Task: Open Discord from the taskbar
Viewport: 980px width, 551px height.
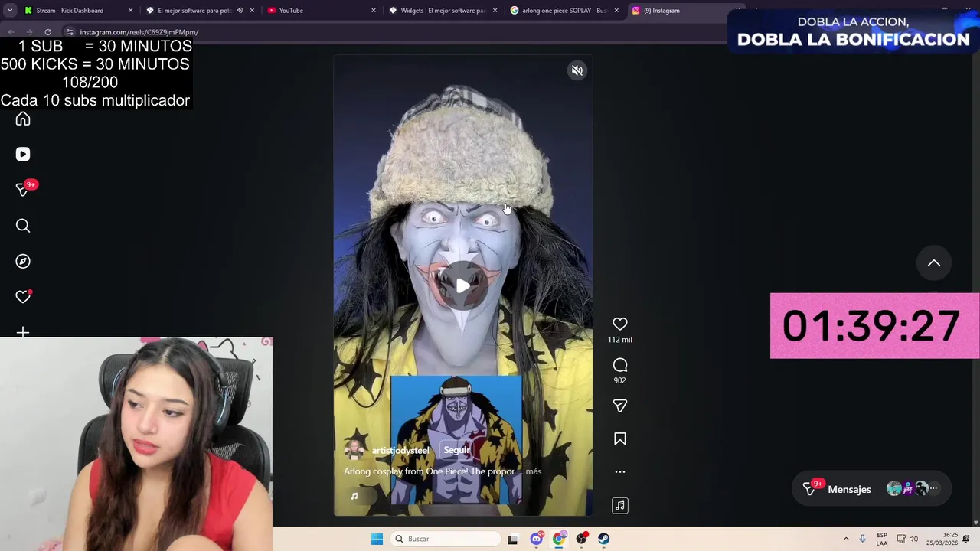Action: click(537, 538)
